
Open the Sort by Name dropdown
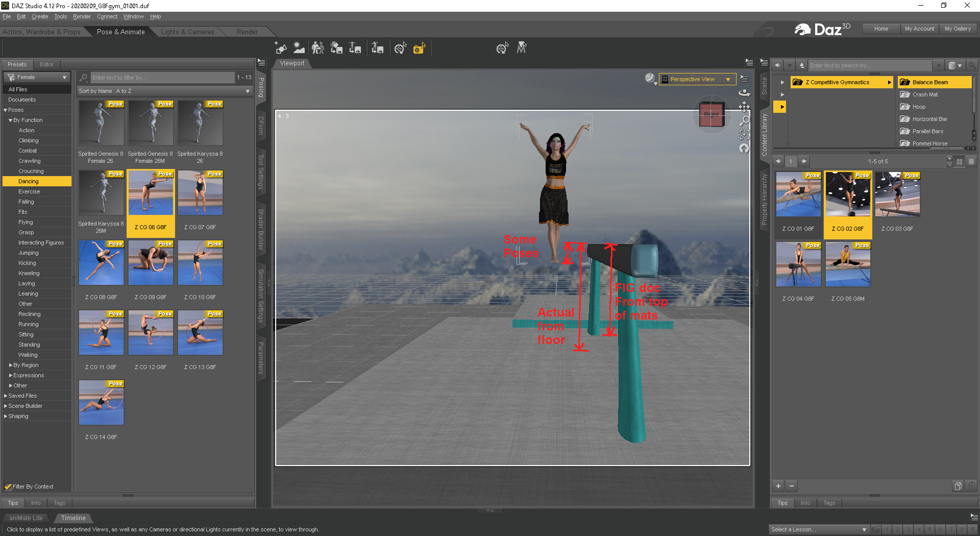164,91
